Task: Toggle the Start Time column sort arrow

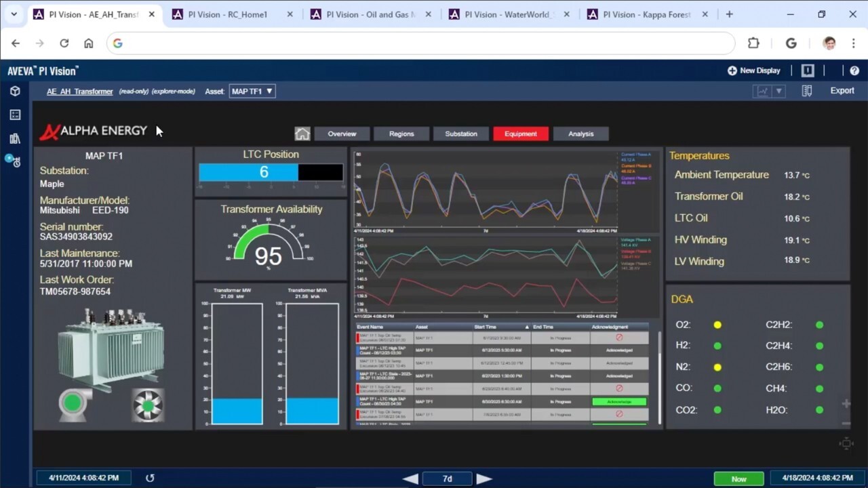Action: tap(526, 327)
